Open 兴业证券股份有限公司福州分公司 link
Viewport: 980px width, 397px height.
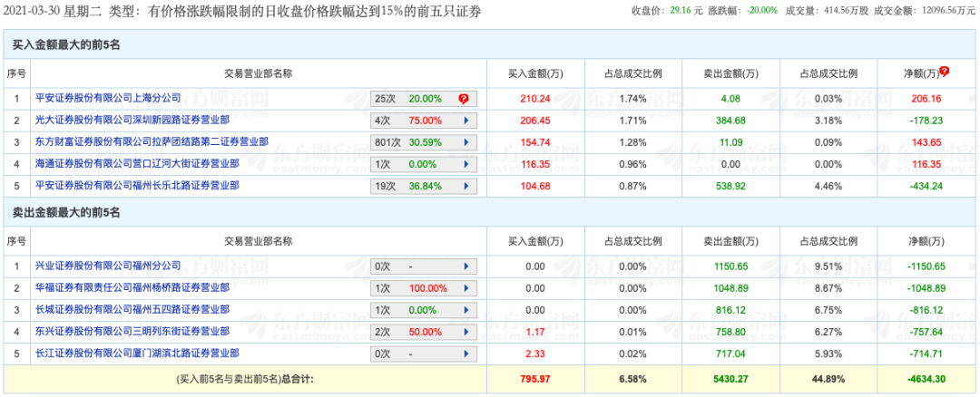point(108,266)
